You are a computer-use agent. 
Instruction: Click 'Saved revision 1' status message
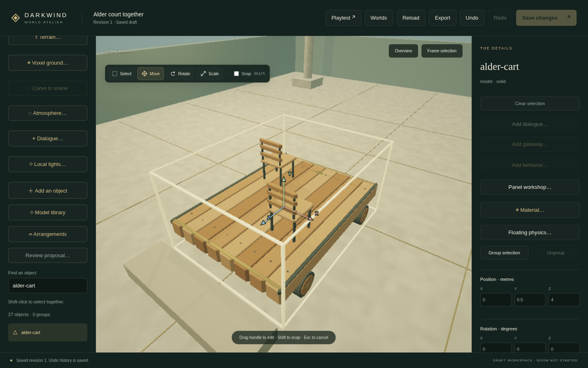tap(53, 361)
